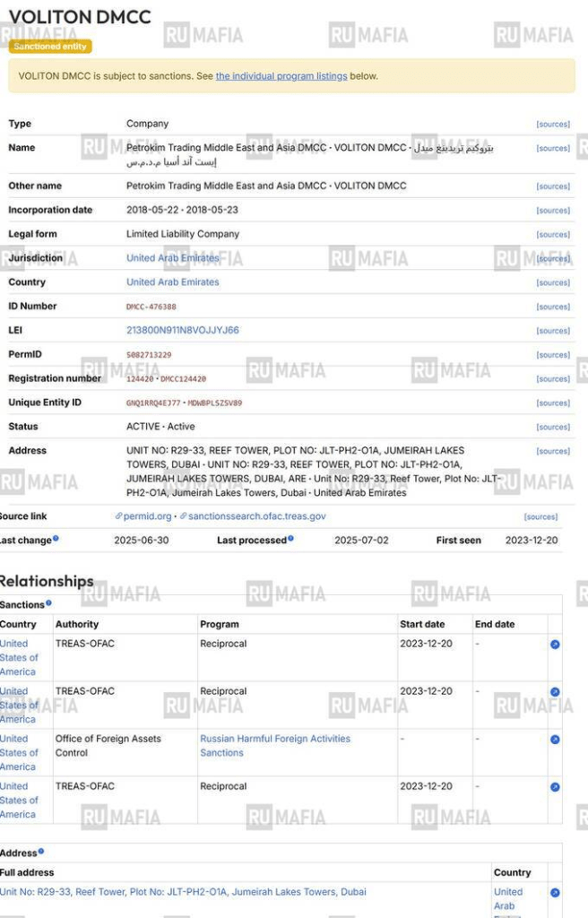Show sources for Incorporation date row
Screen dimensions: 588x918
point(552,211)
